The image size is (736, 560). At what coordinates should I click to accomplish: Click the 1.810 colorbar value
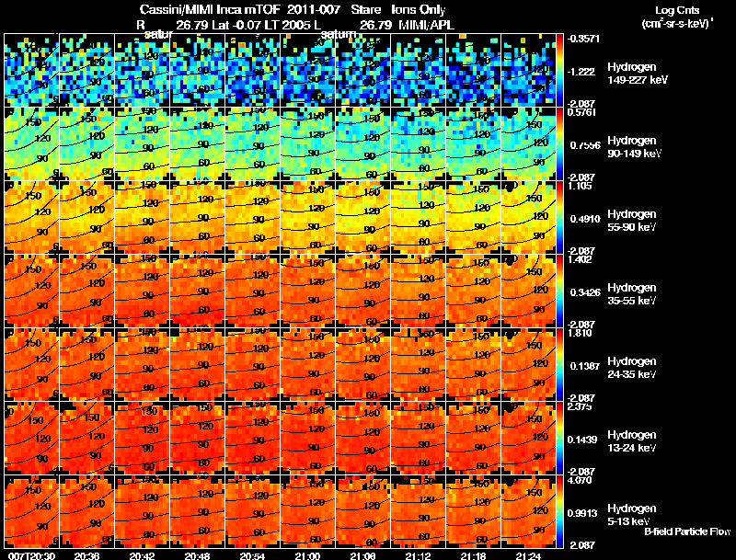pos(580,334)
